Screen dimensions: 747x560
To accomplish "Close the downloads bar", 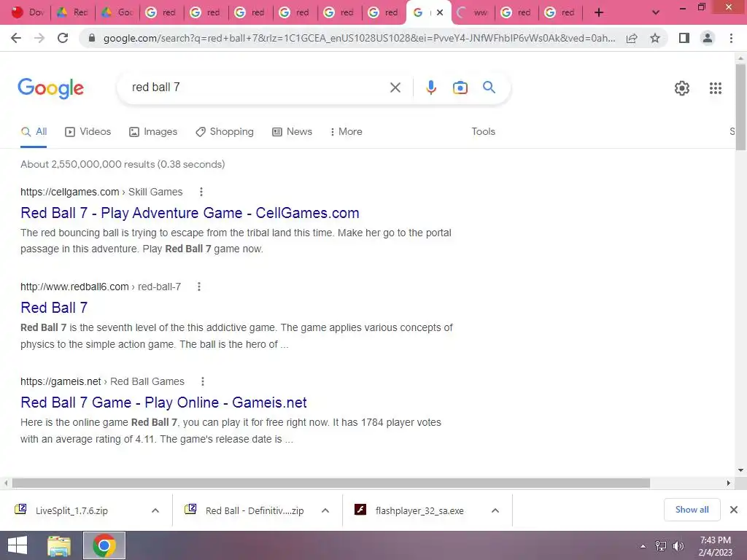I will coord(734,510).
